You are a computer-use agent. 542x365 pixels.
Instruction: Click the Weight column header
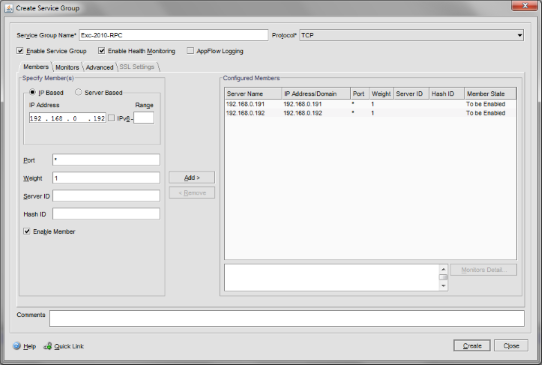pyautogui.click(x=381, y=94)
